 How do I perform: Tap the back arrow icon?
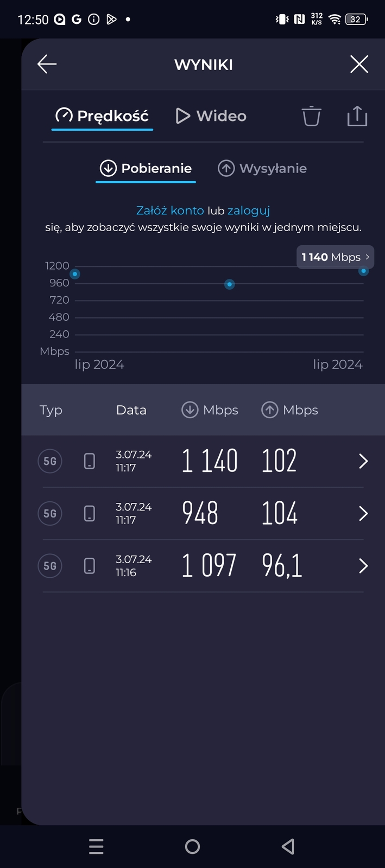pos(47,64)
